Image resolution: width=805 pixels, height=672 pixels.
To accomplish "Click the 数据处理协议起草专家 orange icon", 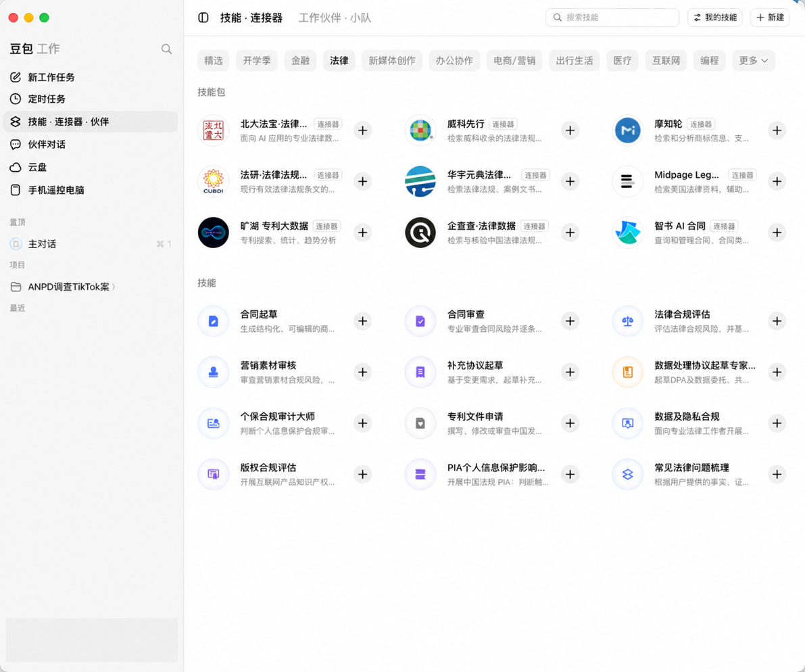I will (x=627, y=373).
